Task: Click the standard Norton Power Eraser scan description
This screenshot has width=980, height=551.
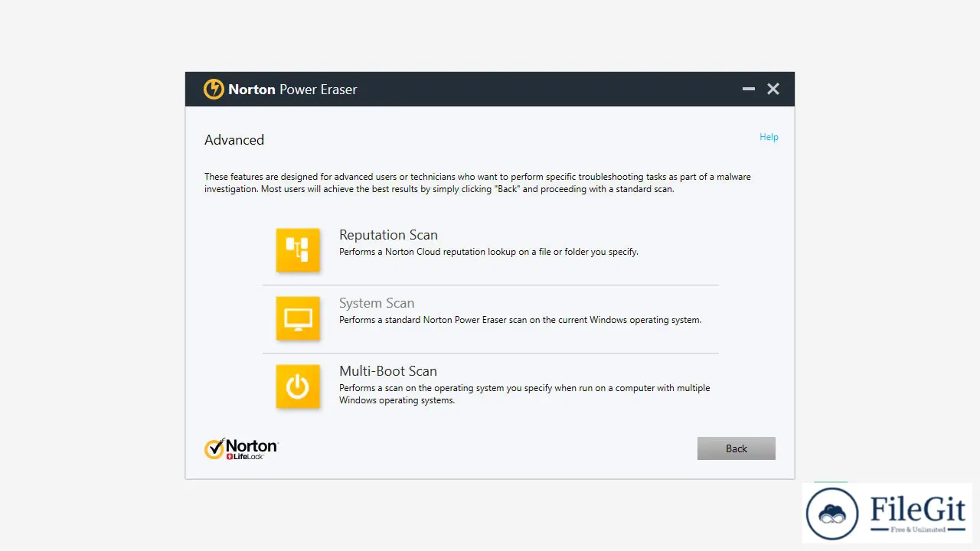Action: click(521, 320)
